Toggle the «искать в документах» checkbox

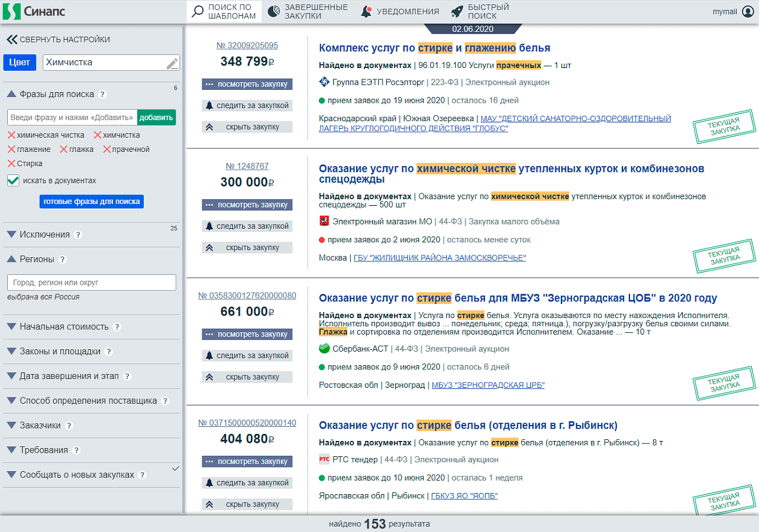point(13,181)
